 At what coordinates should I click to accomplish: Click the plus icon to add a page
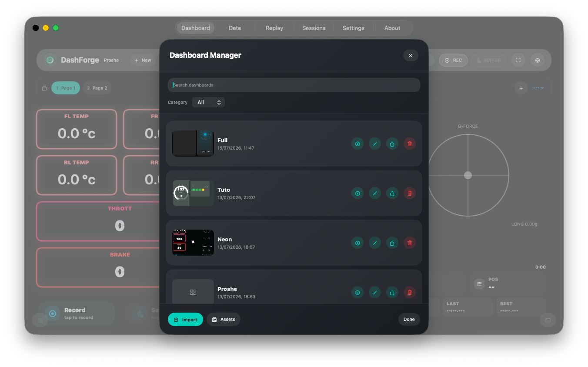pyautogui.click(x=521, y=88)
